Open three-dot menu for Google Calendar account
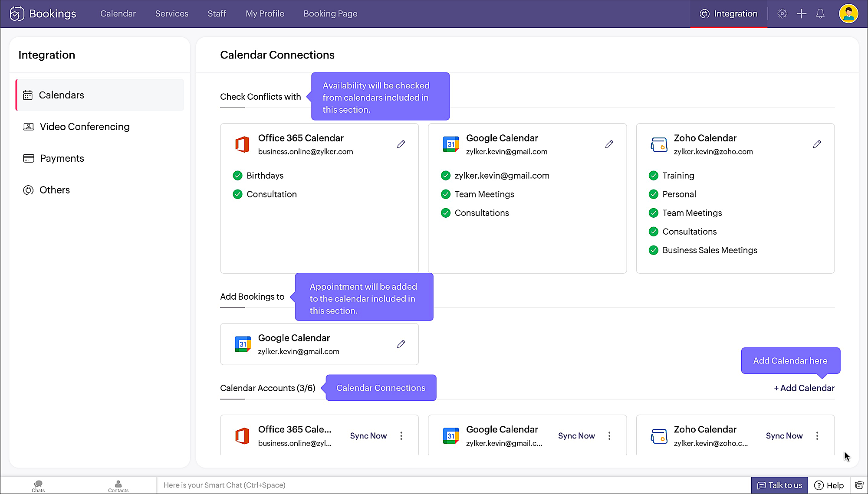The image size is (868, 494). [609, 436]
